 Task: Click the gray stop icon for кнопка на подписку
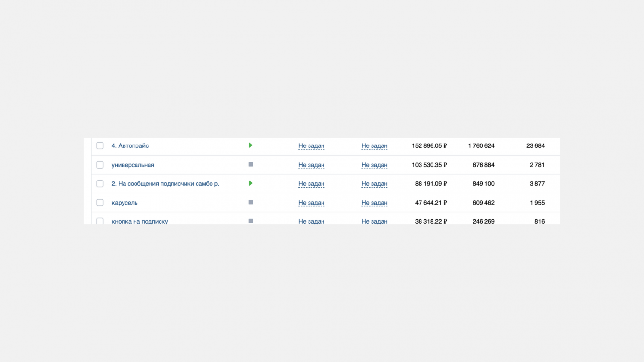pos(250,221)
